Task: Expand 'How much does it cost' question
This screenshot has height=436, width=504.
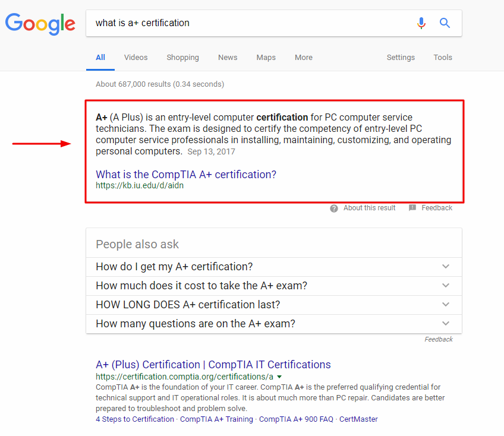Action: [446, 286]
